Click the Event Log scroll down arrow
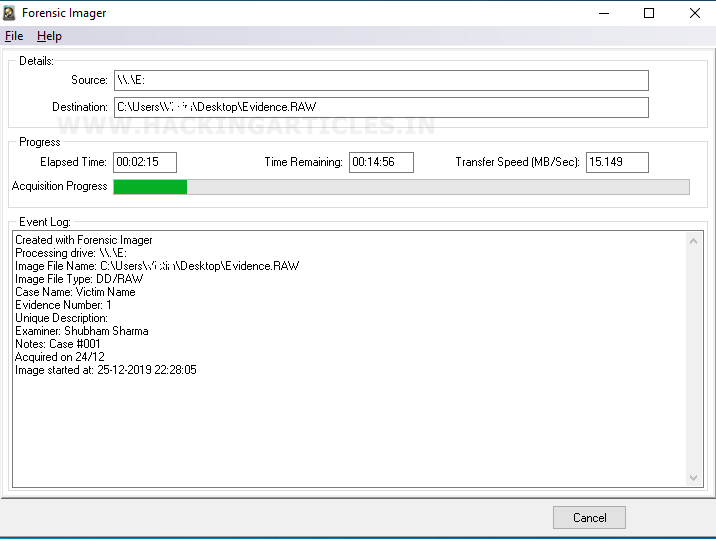Viewport: 716px width, 539px height. click(693, 478)
